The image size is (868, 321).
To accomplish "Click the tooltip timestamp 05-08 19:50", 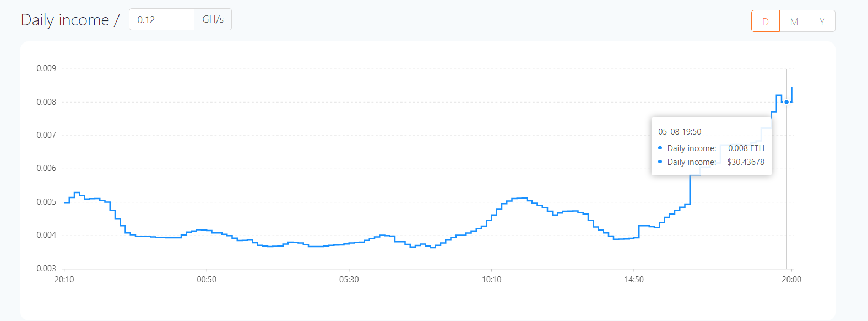I will point(680,132).
